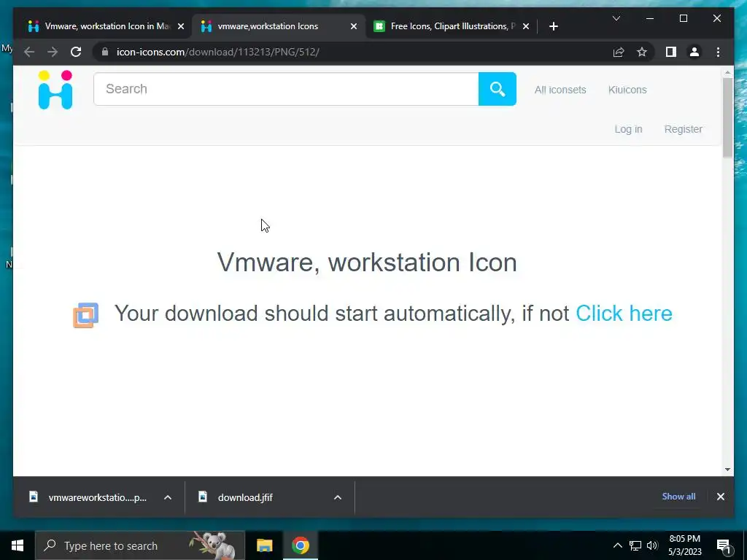747x560 pixels.
Task: Maximize the Chrome window
Action: coord(683,18)
